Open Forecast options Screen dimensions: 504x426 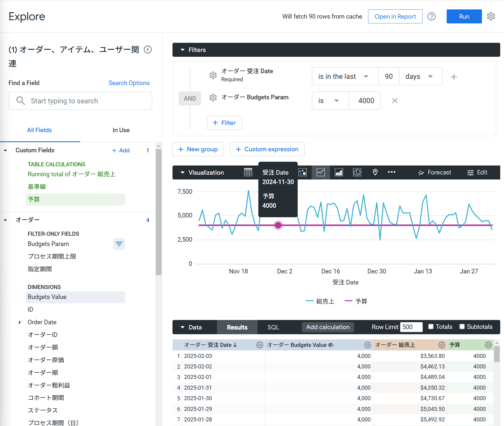coord(435,172)
